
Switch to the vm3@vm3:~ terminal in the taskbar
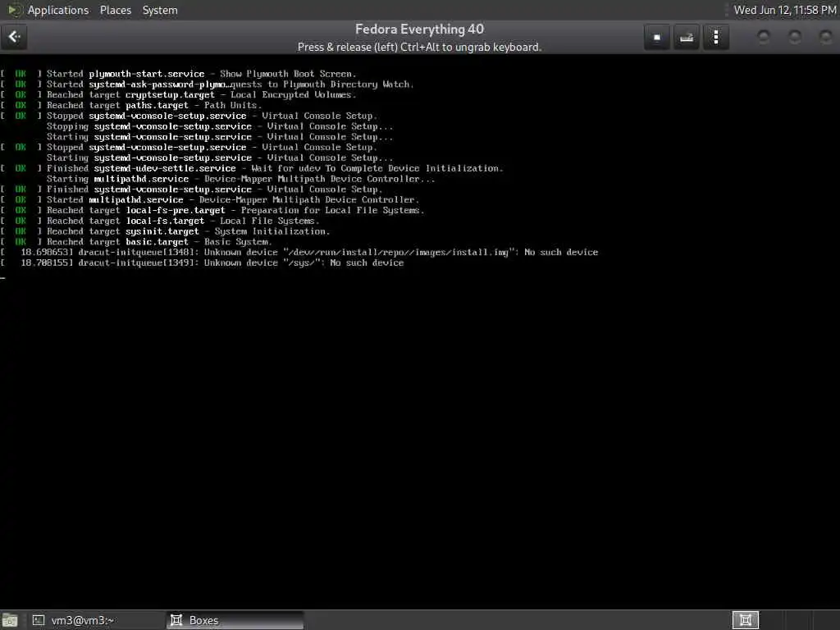97,620
